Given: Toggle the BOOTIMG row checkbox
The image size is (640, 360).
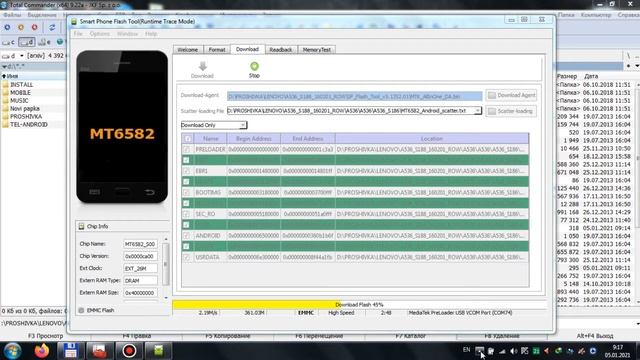Looking at the screenshot, I should [187, 192].
